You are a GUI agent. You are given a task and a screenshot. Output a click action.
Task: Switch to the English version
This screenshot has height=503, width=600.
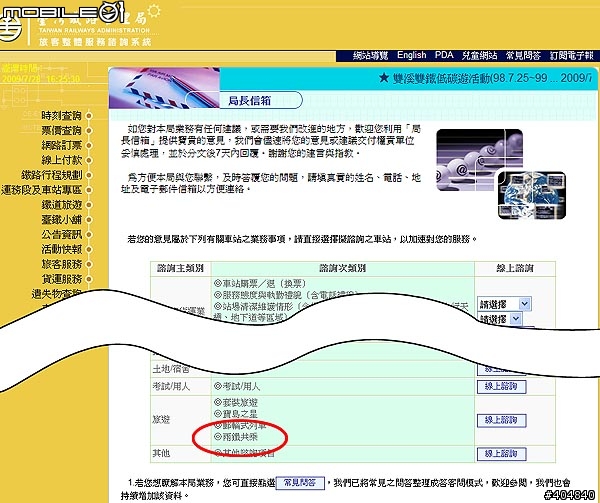pyautogui.click(x=411, y=55)
